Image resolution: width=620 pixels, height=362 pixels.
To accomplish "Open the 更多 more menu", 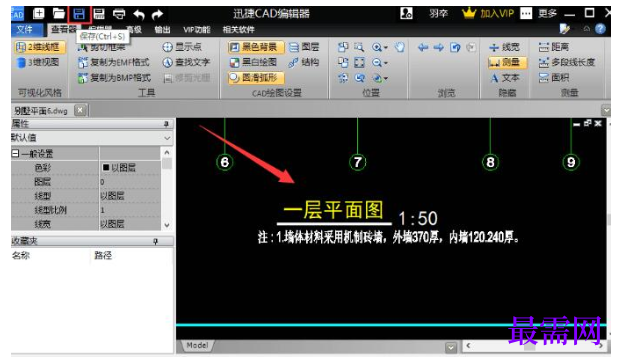I will coord(547,14).
